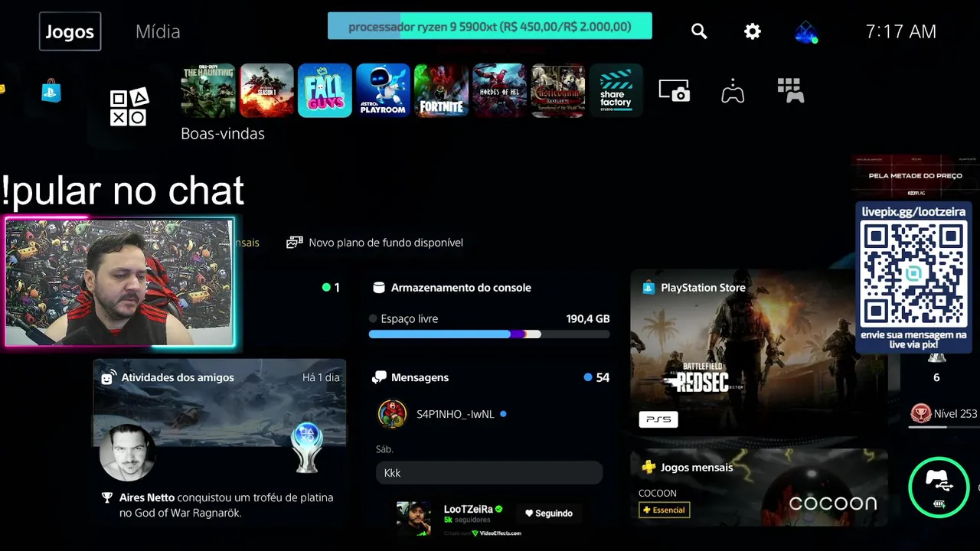Click the Boas-vindas label
Viewport: 980px width, 551px height.
[223, 134]
